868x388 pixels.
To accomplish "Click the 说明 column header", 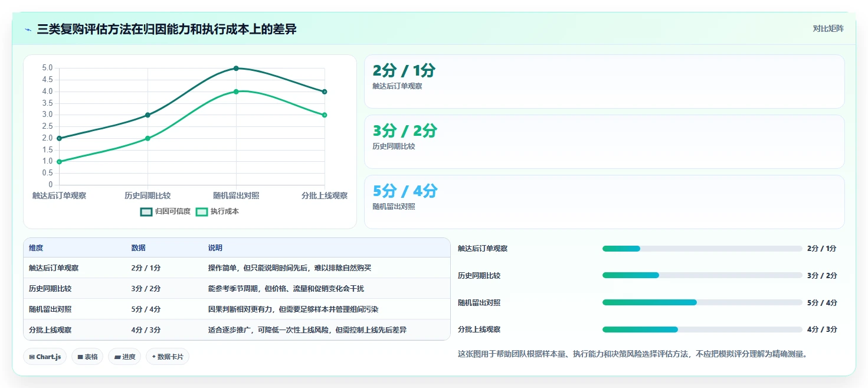I will [x=215, y=248].
